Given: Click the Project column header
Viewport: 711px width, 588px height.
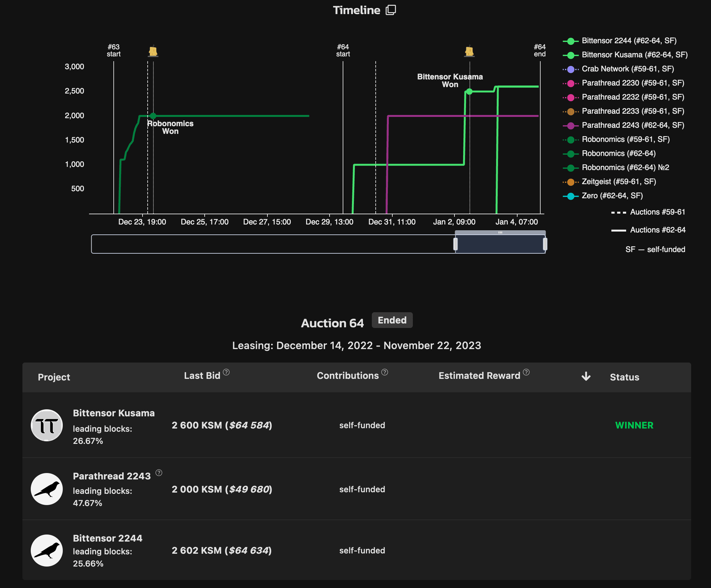Looking at the screenshot, I should (x=54, y=377).
